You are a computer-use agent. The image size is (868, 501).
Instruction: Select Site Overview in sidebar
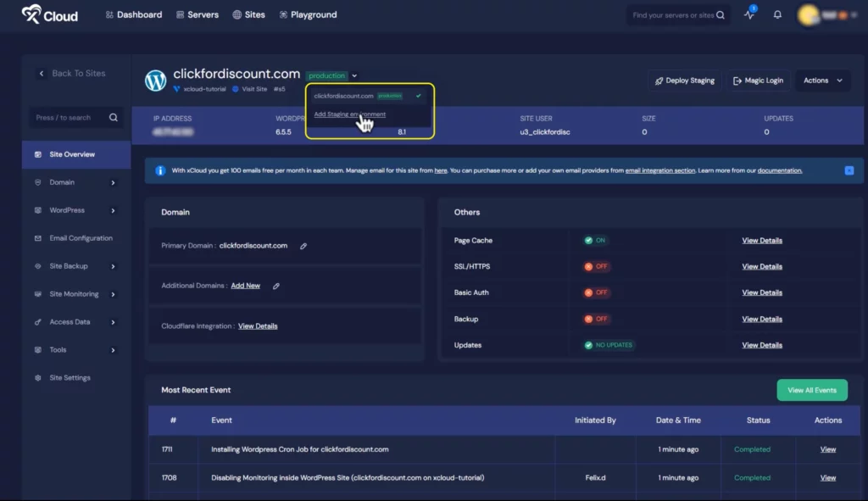pos(76,154)
